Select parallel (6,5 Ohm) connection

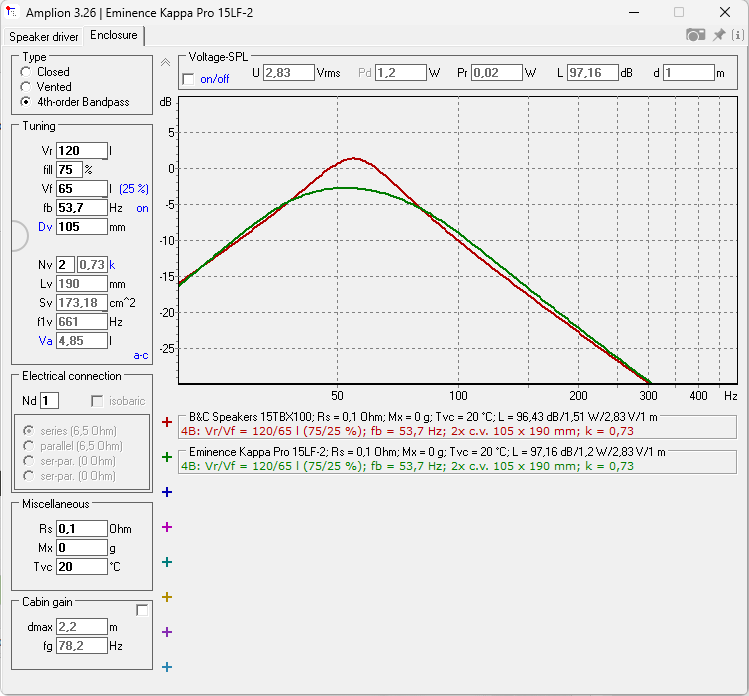tap(29, 446)
